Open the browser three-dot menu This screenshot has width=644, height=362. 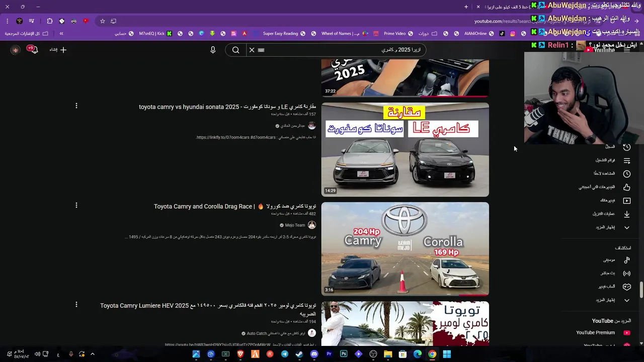(x=7, y=21)
